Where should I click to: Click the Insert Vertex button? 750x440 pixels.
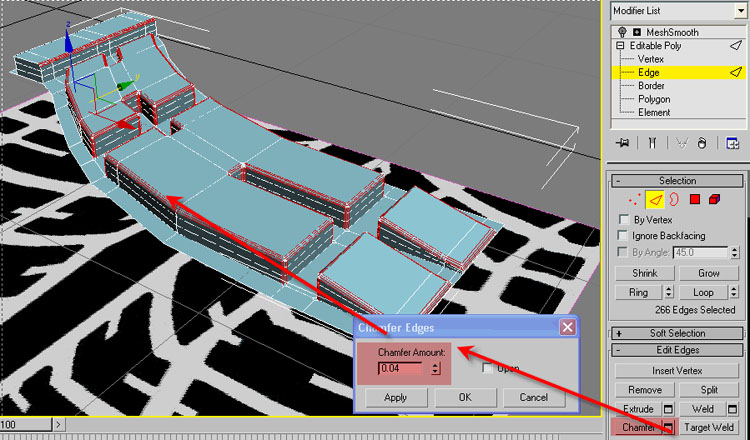(677, 371)
